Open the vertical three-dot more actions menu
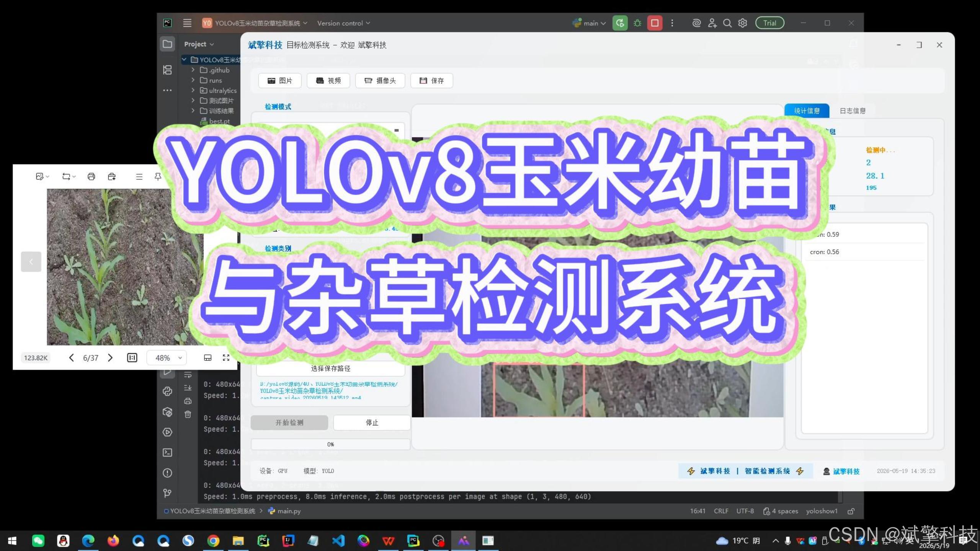The width and height of the screenshot is (980, 551). click(672, 23)
